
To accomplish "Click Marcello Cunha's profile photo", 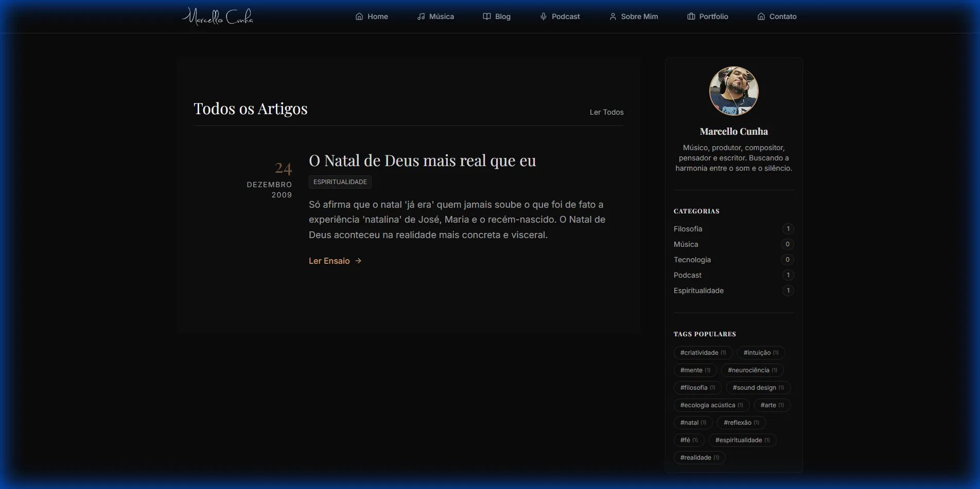I will pyautogui.click(x=733, y=91).
